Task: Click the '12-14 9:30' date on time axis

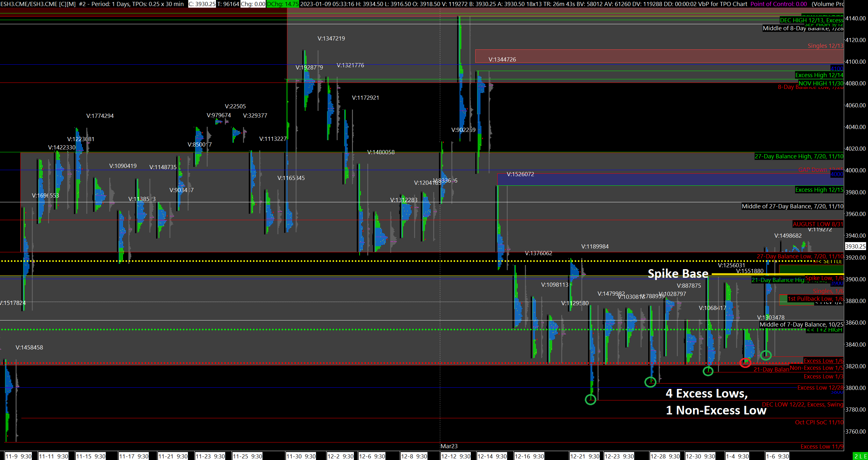Action: coord(492,456)
